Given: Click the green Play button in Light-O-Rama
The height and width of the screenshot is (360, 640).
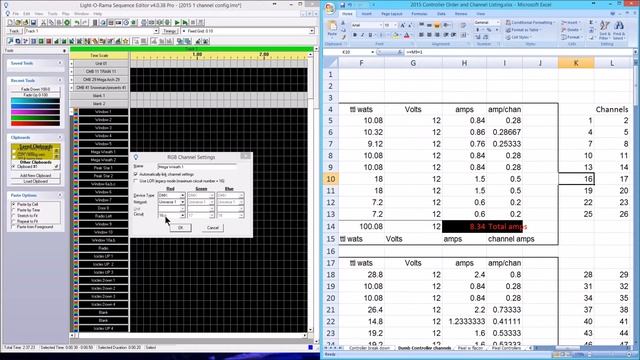Looking at the screenshot, I should click(x=177, y=22).
